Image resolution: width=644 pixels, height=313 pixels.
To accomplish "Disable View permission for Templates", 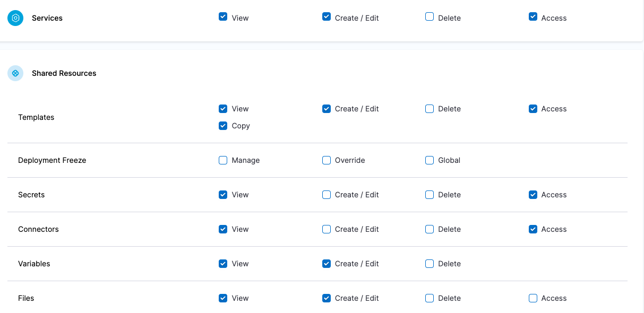I will point(223,108).
